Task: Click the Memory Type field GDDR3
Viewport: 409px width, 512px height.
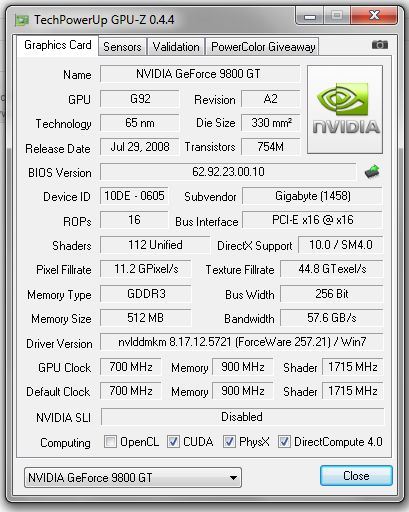Action: (146, 294)
